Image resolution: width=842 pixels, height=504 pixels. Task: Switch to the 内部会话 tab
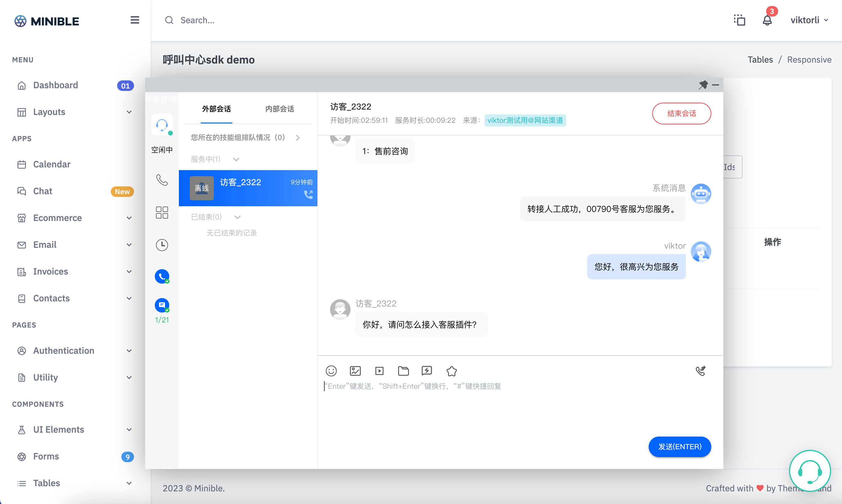(279, 109)
